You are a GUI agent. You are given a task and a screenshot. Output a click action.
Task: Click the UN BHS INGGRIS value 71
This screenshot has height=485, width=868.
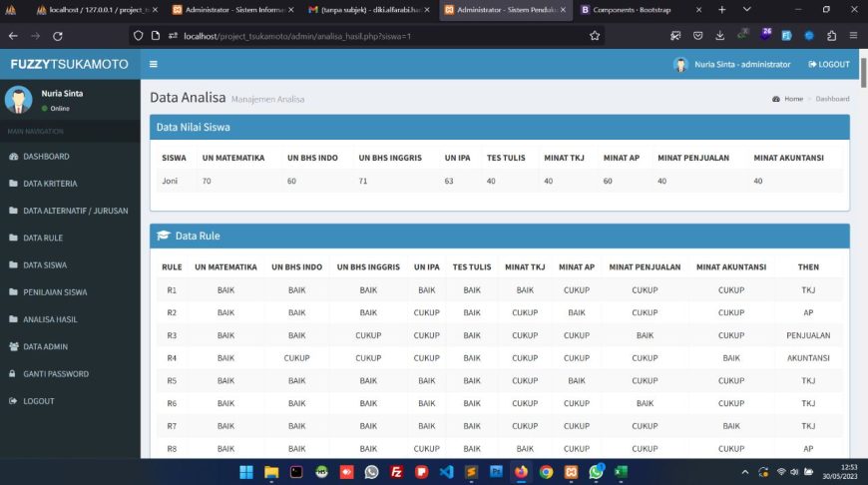[x=362, y=181]
